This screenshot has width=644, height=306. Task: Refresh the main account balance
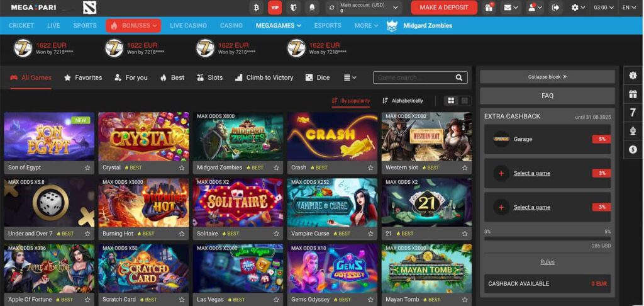(332, 8)
